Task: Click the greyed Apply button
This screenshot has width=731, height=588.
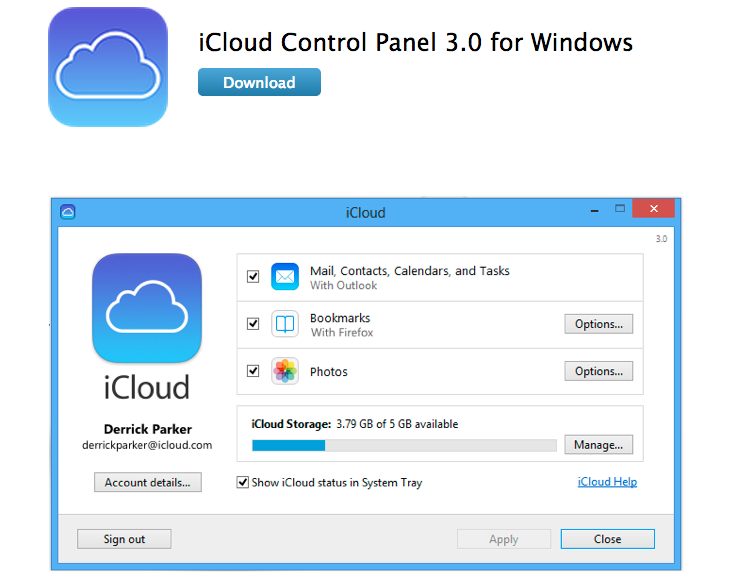Action: click(x=503, y=539)
